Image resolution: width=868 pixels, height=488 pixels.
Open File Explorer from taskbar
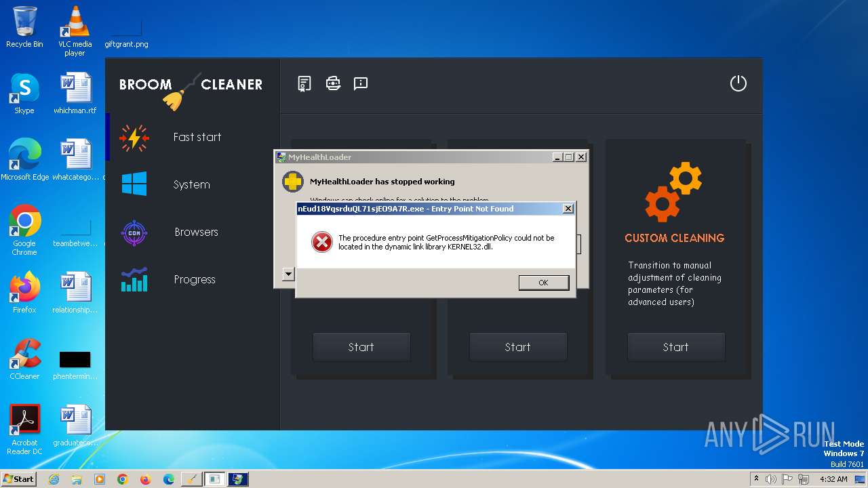(77, 479)
